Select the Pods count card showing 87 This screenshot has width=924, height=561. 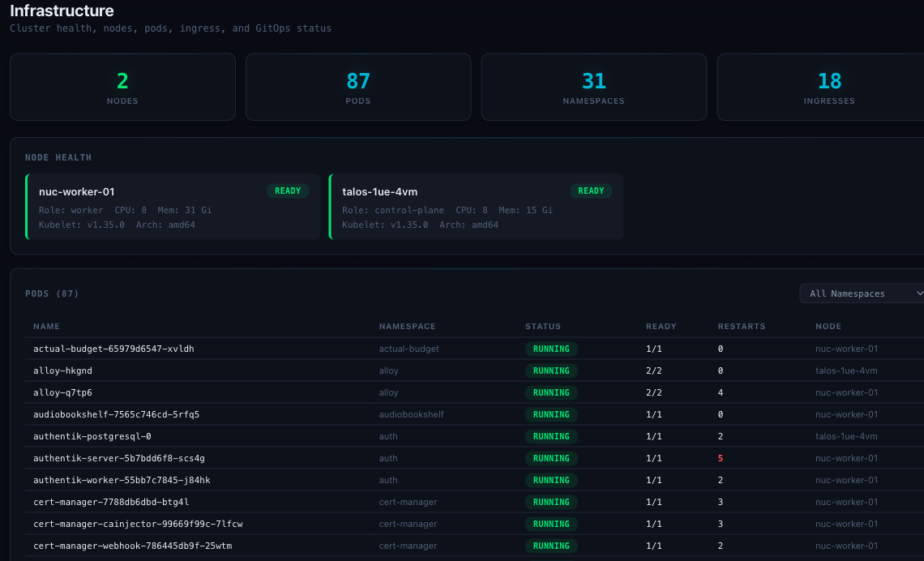(x=358, y=88)
